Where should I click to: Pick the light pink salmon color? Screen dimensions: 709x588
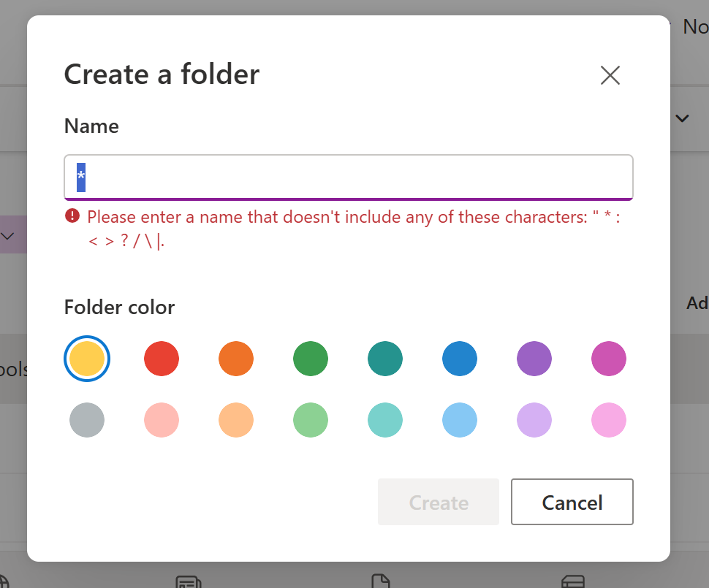162,420
